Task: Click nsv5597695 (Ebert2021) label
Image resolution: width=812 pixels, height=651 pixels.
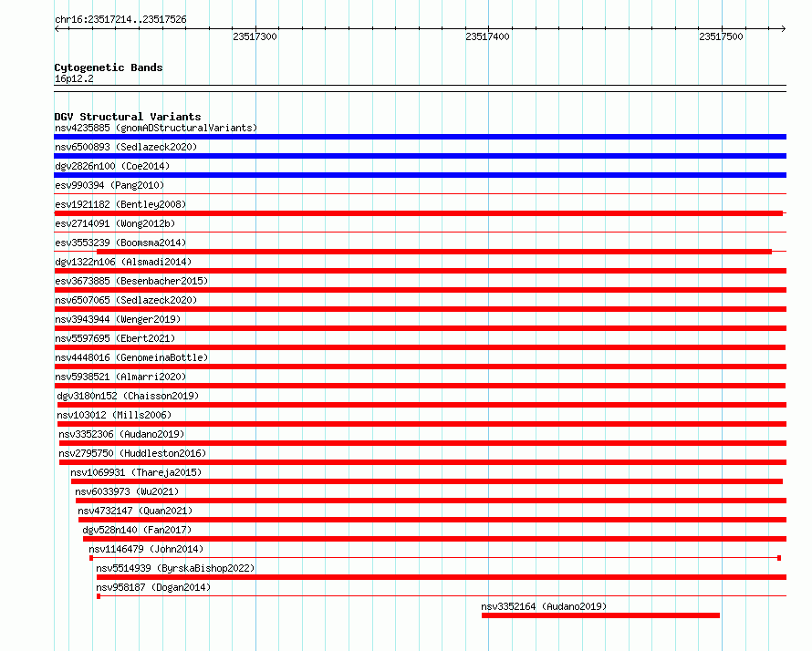Action: (115, 338)
